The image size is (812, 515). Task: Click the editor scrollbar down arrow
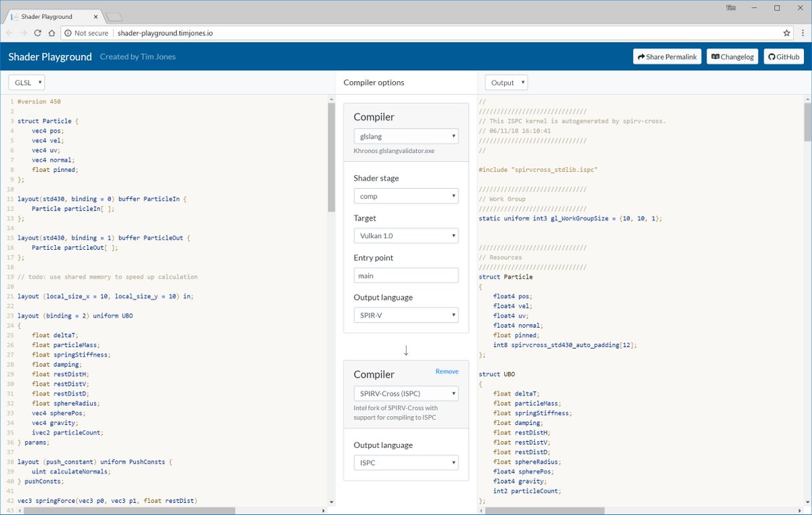[331, 502]
